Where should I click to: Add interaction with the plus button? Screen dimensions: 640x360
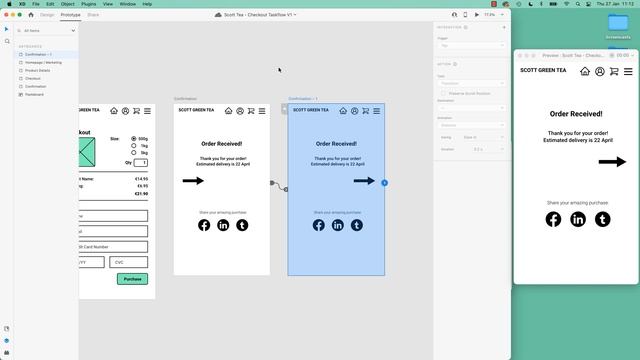504,27
